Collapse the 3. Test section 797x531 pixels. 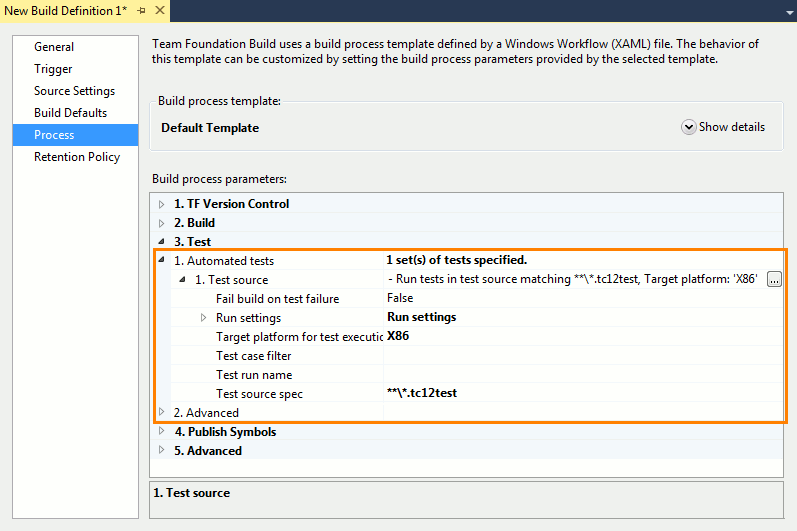pos(162,242)
